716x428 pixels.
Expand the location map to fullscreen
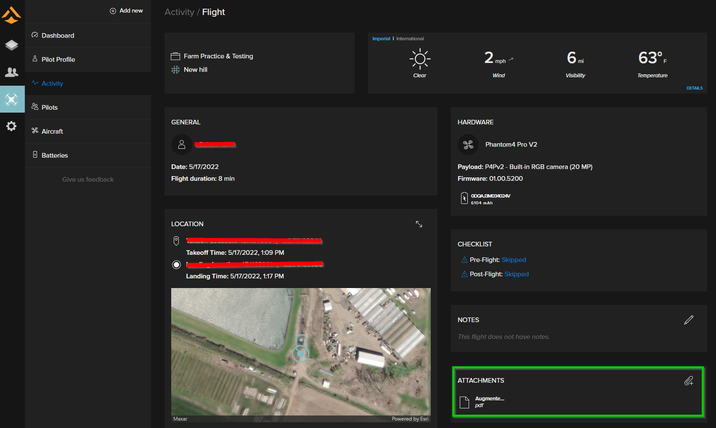(419, 224)
